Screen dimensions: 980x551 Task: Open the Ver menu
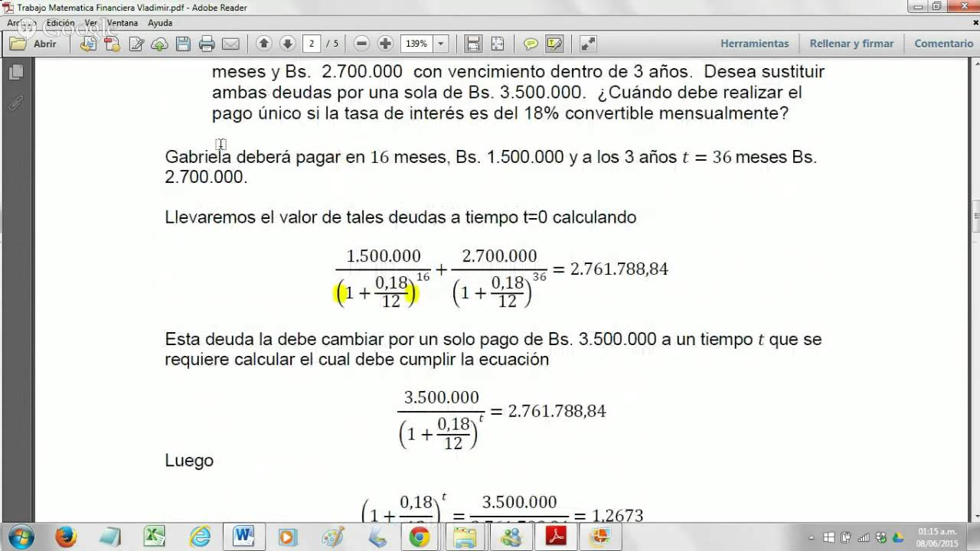tap(91, 23)
